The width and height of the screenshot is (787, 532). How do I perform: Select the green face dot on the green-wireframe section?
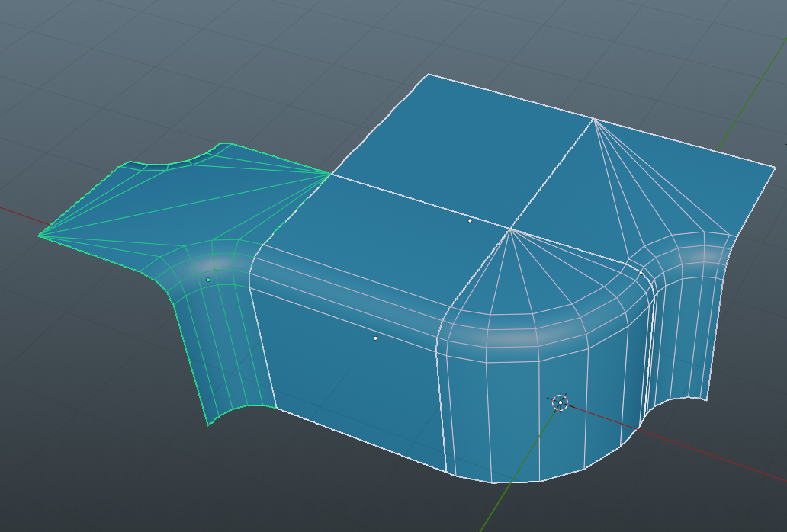click(x=208, y=280)
